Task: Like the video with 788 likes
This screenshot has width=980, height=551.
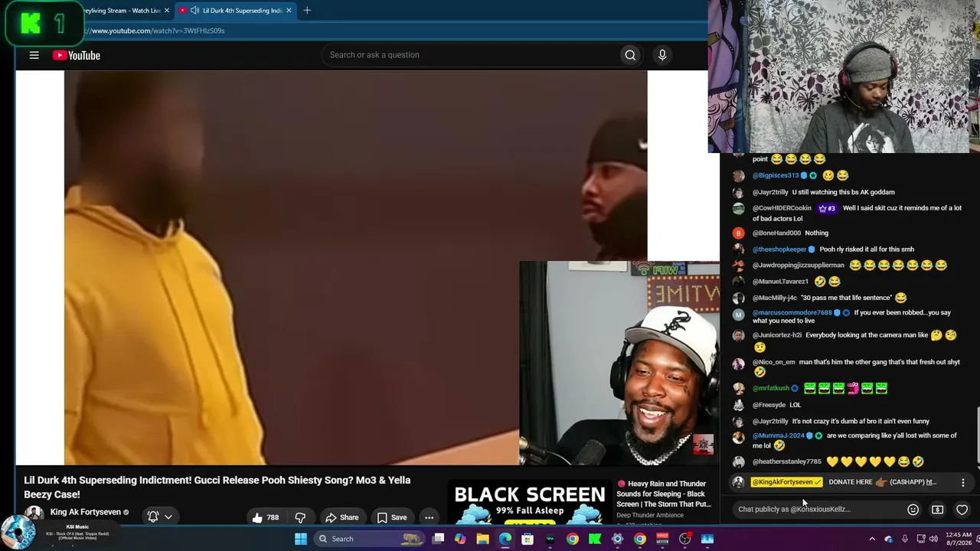Action: pos(265,517)
